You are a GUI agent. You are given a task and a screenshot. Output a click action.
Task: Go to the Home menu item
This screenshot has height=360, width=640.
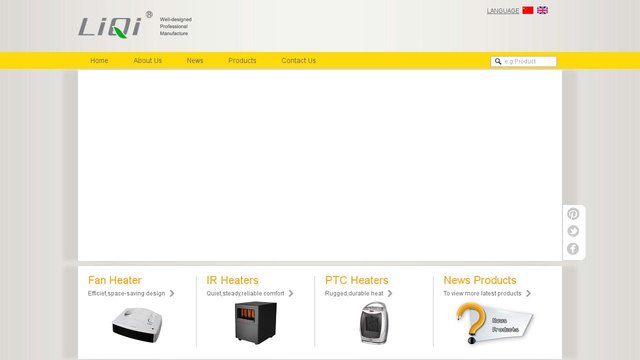[99, 60]
